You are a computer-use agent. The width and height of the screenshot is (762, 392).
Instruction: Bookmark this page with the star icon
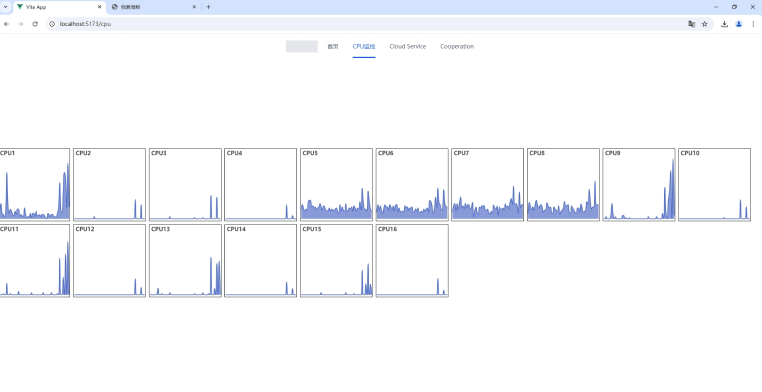[705, 24]
